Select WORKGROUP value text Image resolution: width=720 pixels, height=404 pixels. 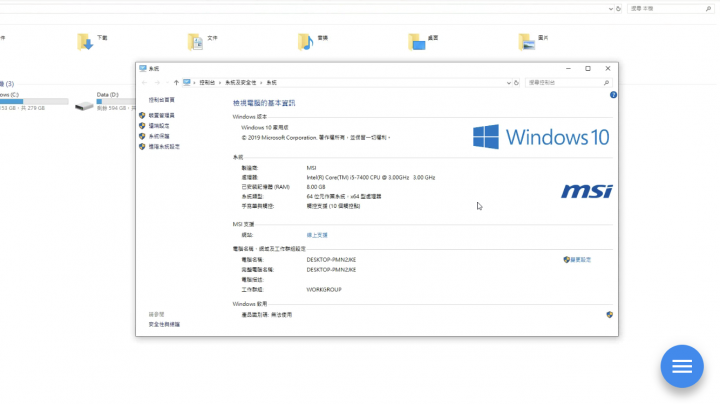[x=324, y=290]
